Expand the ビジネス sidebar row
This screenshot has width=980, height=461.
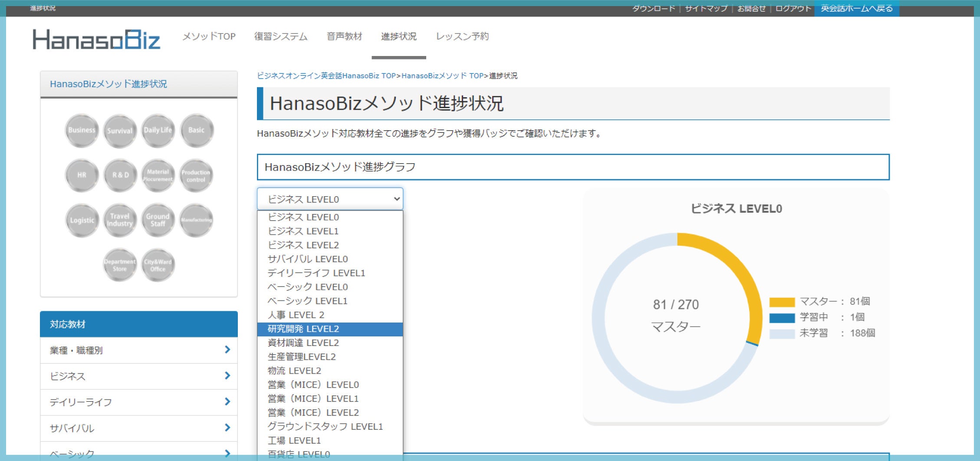[139, 376]
